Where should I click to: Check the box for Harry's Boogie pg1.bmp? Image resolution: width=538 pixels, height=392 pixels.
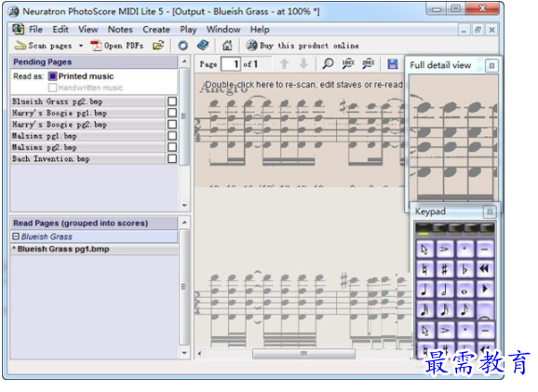172,113
